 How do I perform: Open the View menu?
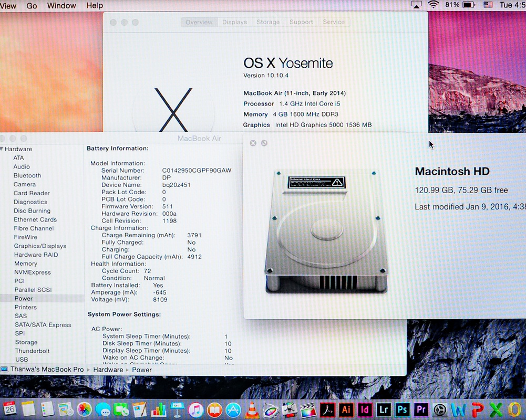[x=8, y=6]
